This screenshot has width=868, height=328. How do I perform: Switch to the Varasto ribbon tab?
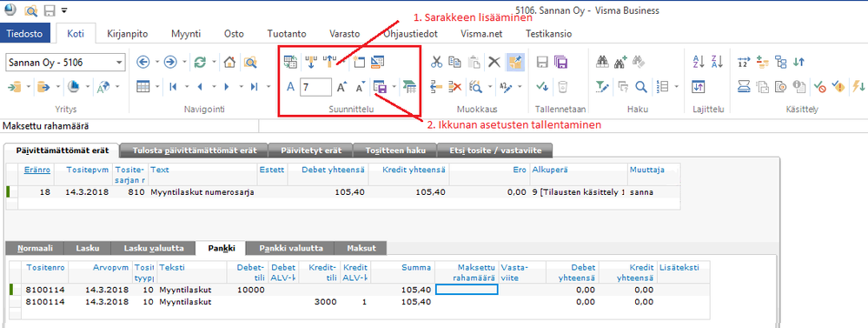coord(344,34)
